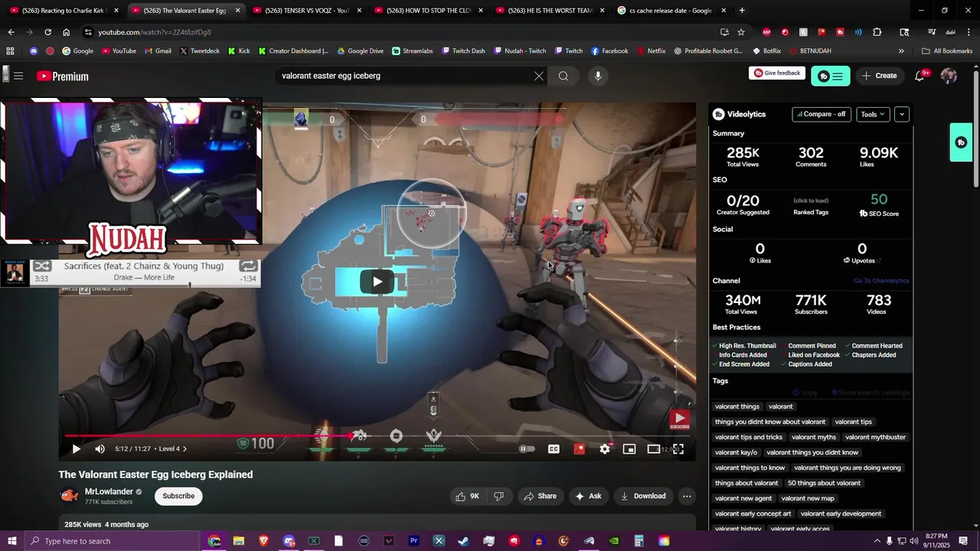Share the video
The width and height of the screenshot is (980, 551).
[x=540, y=496]
